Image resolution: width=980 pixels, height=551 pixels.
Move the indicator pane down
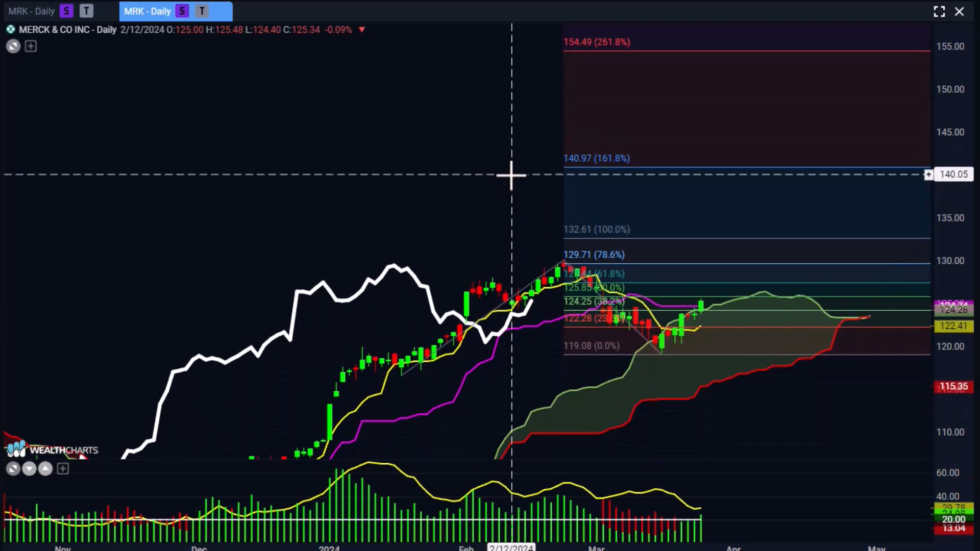29,468
